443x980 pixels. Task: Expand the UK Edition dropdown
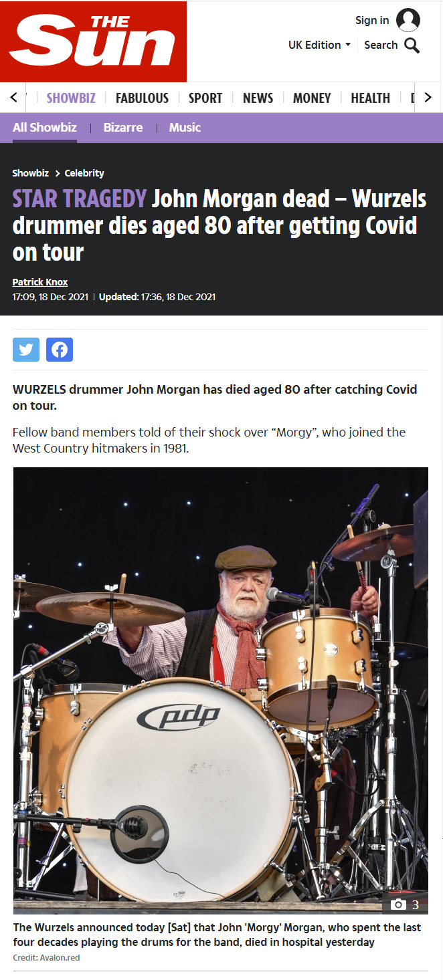(x=319, y=45)
